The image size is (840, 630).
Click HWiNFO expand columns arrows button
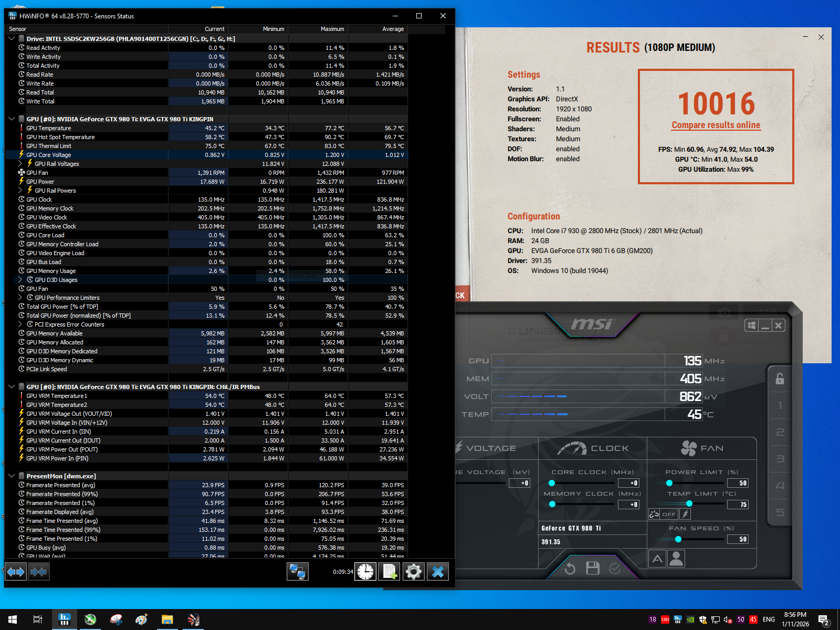[16, 572]
